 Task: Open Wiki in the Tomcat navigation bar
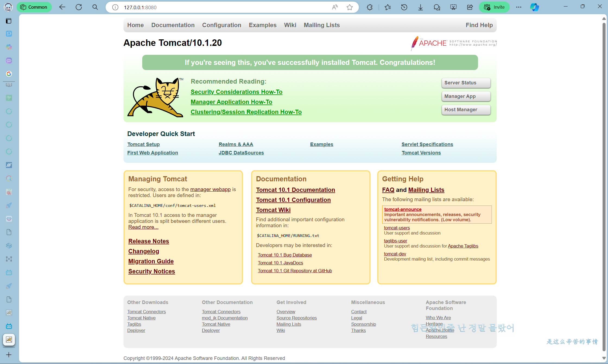pyautogui.click(x=290, y=25)
